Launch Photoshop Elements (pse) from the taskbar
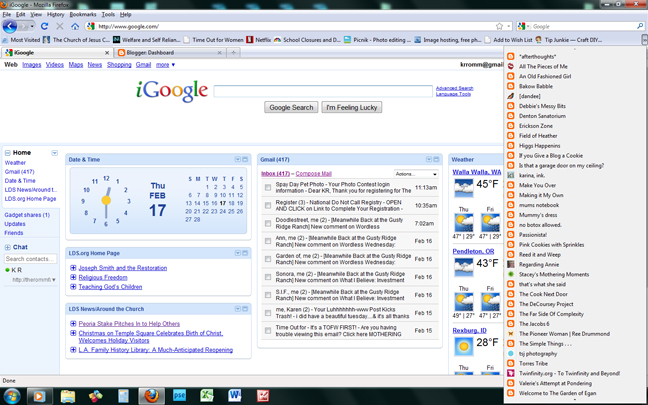 [179, 396]
